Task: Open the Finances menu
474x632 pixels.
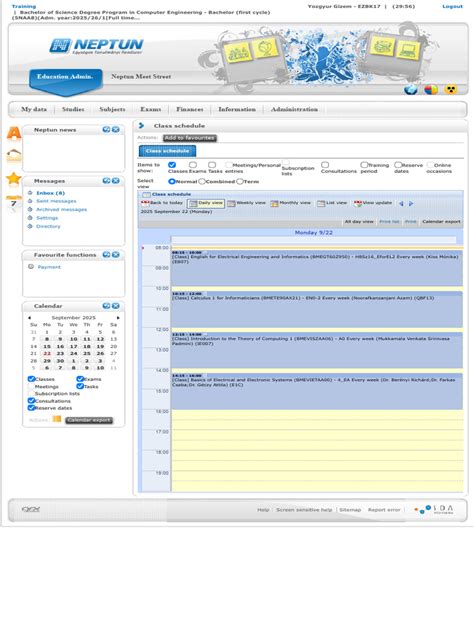Action: (189, 109)
